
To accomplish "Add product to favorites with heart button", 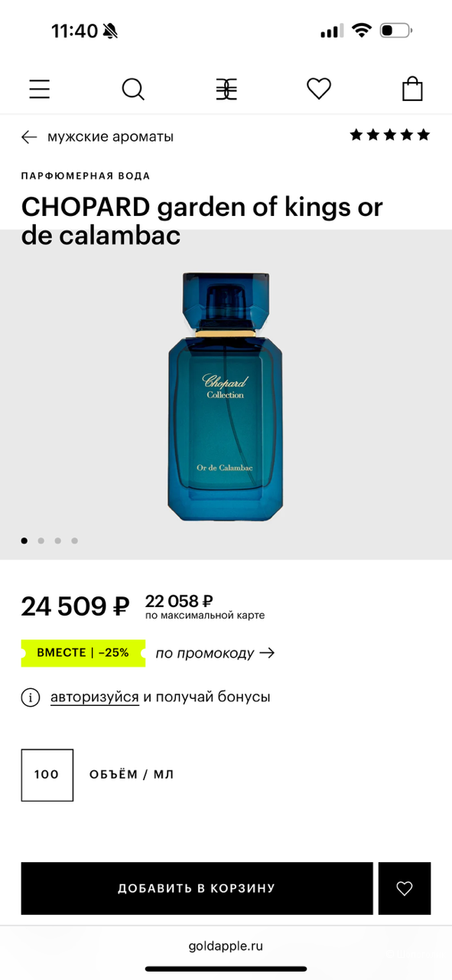I will [405, 888].
